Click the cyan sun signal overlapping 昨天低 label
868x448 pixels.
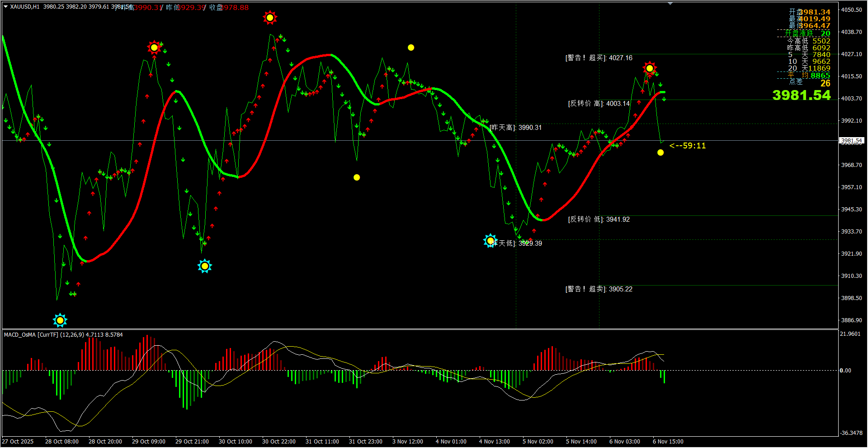(490, 241)
